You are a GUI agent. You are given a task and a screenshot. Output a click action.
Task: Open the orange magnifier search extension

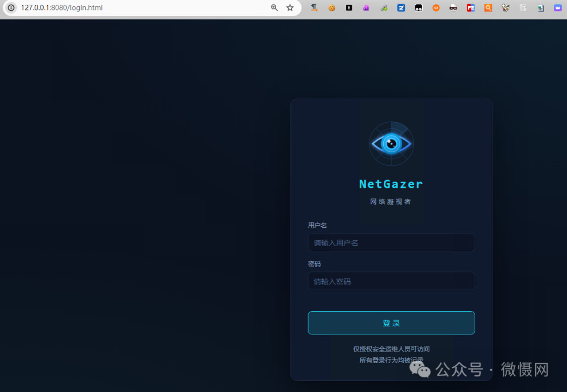click(x=488, y=7)
